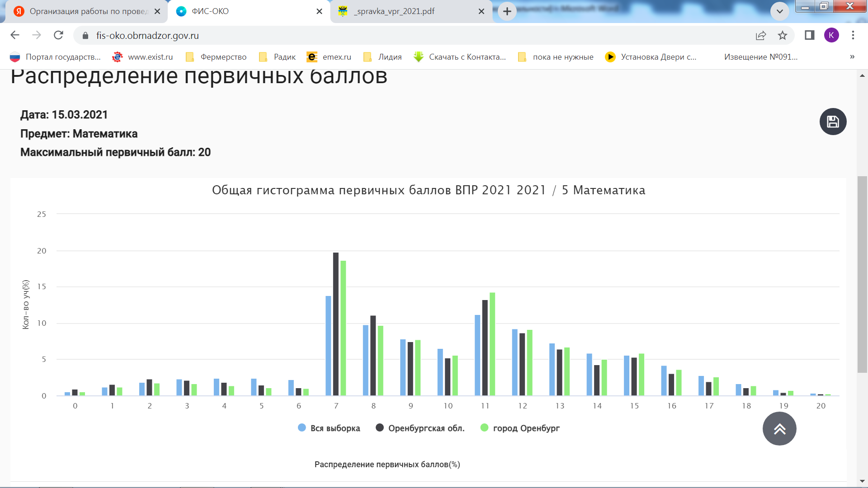
Task: Open the emex.ru bookmark
Action: click(x=329, y=57)
